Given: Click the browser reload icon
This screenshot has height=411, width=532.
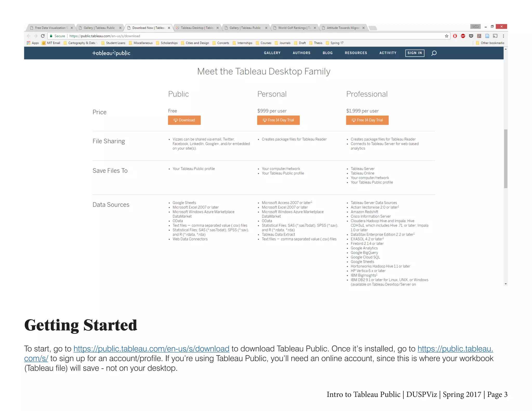Looking at the screenshot, I should pos(43,36).
